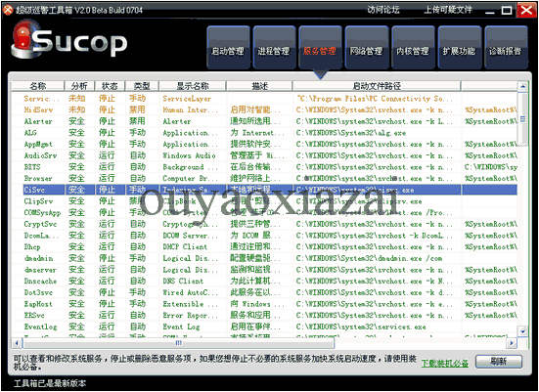This screenshot has height=392, width=539.
Task: Open the 网络管理 tab
Action: point(367,47)
